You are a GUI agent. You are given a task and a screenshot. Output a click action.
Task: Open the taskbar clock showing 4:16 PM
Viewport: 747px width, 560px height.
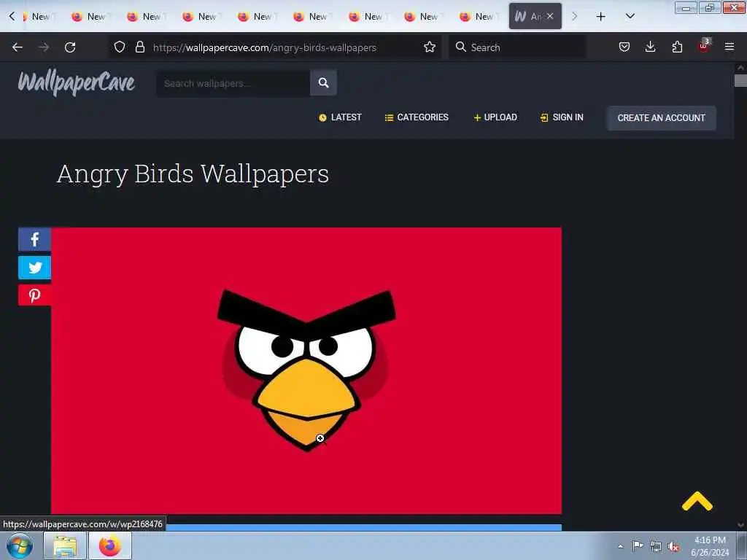[x=710, y=546]
